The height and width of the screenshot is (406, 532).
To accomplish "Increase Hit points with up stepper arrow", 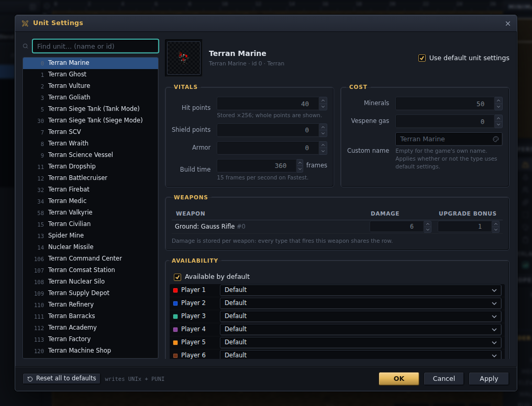I will [323, 100].
